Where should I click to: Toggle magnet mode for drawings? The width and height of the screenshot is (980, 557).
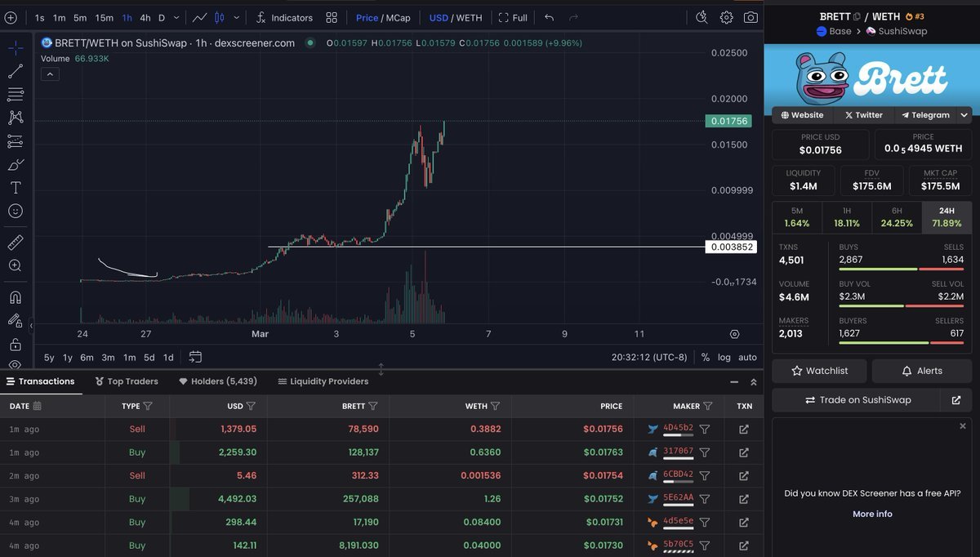(15, 297)
